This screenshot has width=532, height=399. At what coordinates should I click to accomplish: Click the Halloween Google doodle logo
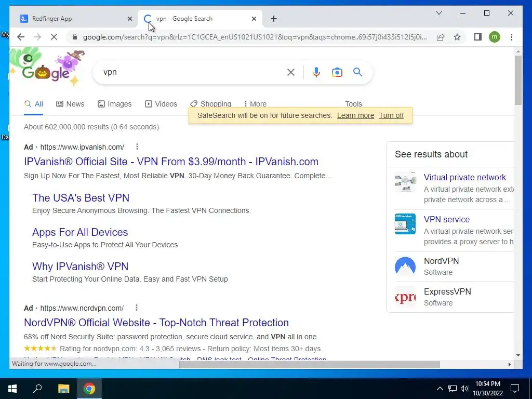46,68
